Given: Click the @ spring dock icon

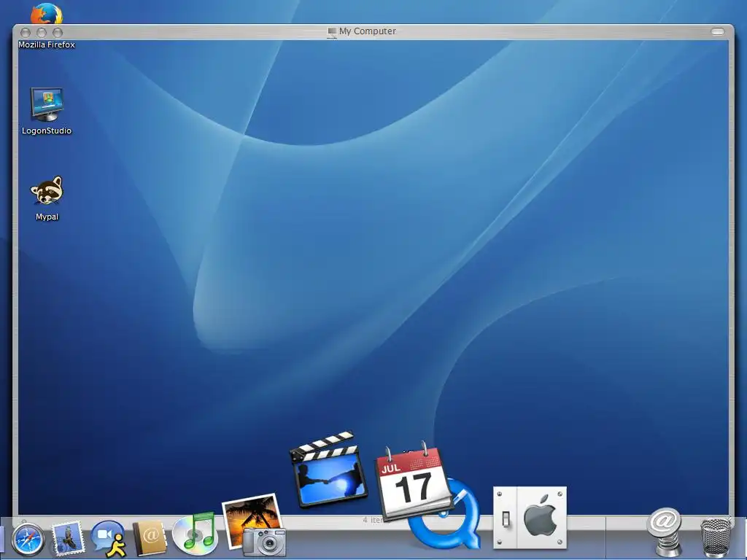Looking at the screenshot, I should [x=664, y=532].
